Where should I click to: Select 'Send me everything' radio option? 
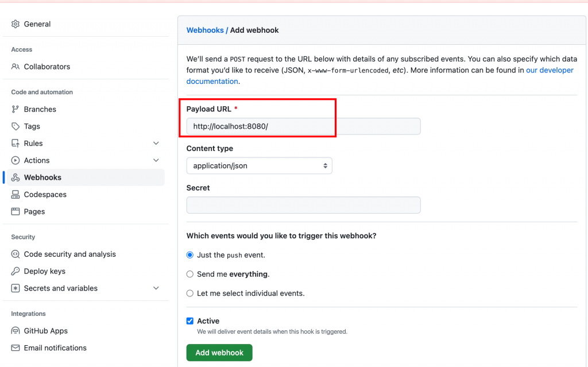tap(190, 274)
